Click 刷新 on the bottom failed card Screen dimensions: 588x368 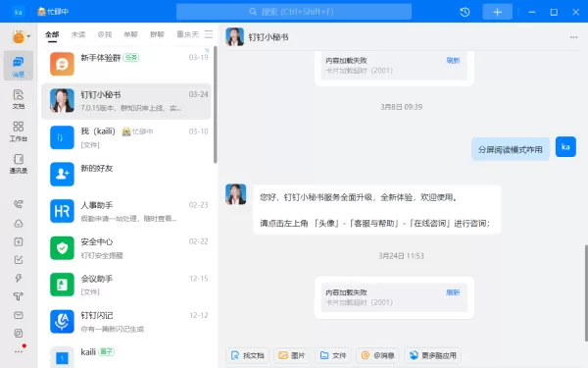click(453, 292)
